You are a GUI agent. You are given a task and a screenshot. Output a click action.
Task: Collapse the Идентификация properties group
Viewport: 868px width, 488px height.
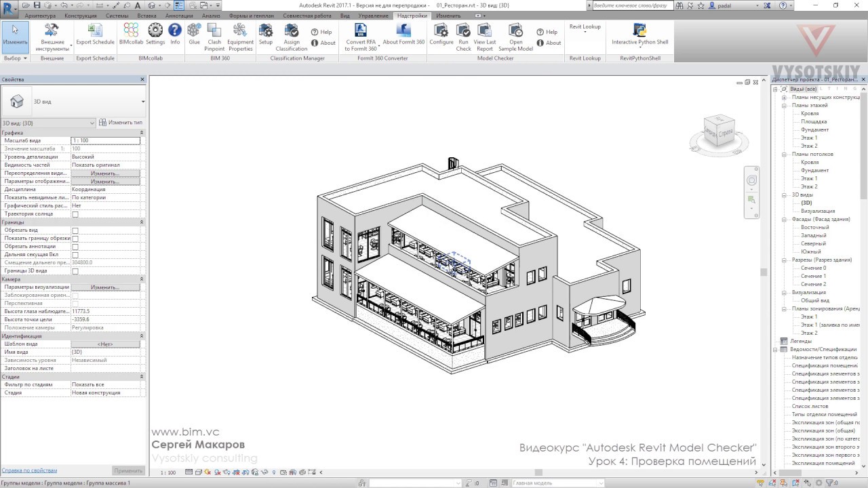tap(142, 336)
